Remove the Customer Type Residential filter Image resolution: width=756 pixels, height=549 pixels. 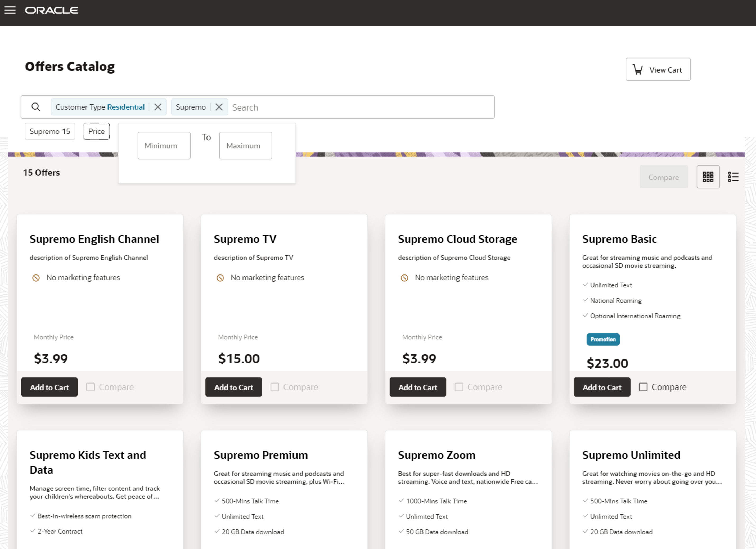click(158, 107)
